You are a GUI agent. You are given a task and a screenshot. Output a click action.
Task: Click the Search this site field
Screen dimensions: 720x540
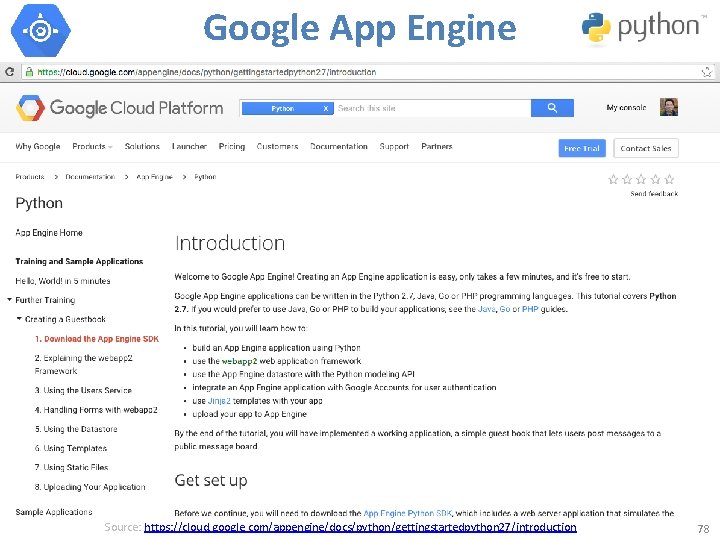pos(432,108)
